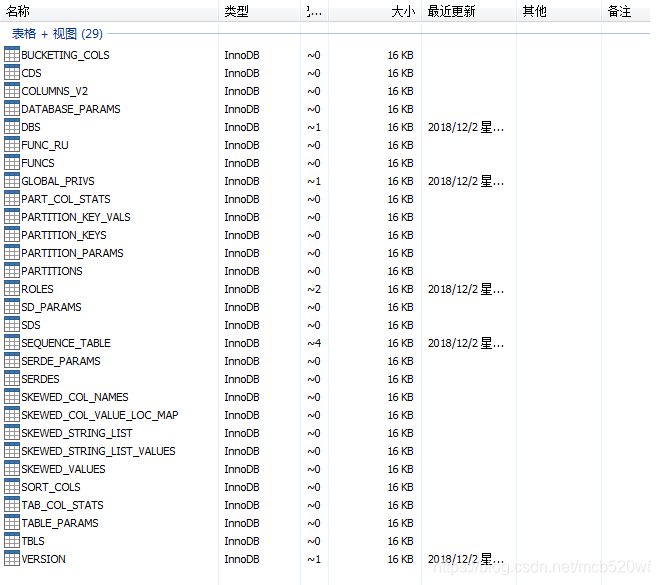Select the SEQUENCE_TABLE table icon
Viewport: 661px width, 585px height.
(x=12, y=343)
